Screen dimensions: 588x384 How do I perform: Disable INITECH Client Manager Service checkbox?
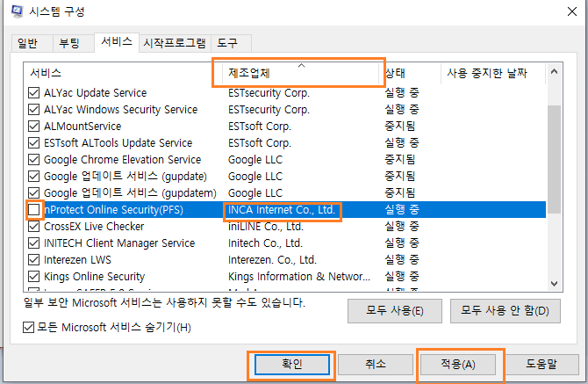point(33,243)
